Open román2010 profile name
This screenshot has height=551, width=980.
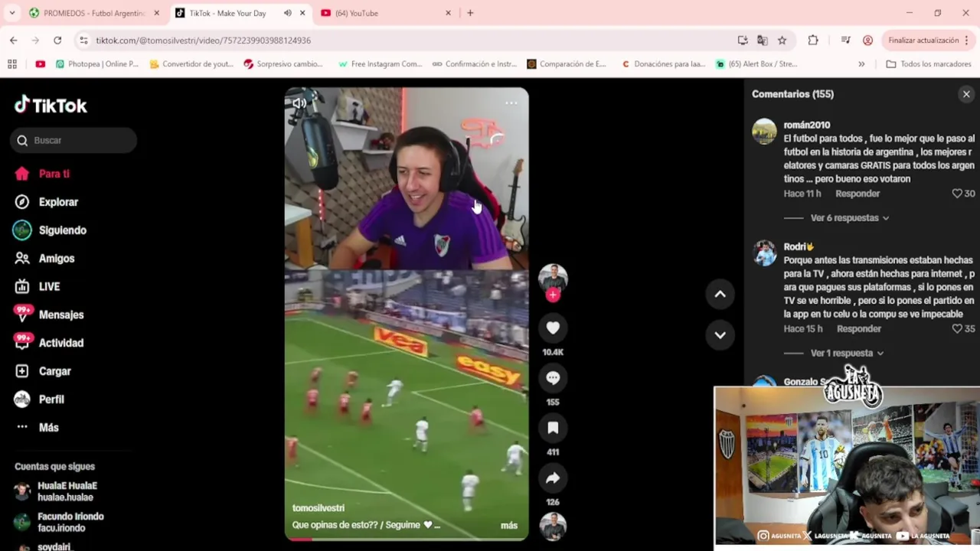click(x=807, y=125)
